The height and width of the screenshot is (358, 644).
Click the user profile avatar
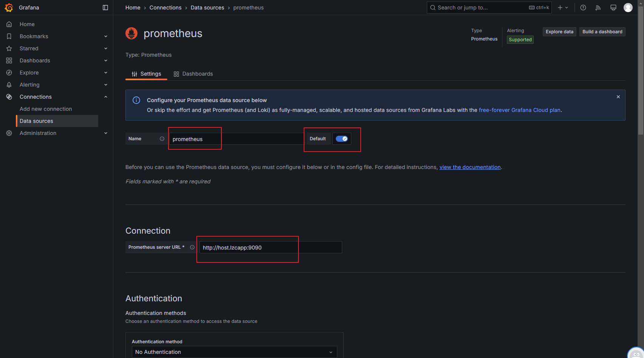pos(628,8)
